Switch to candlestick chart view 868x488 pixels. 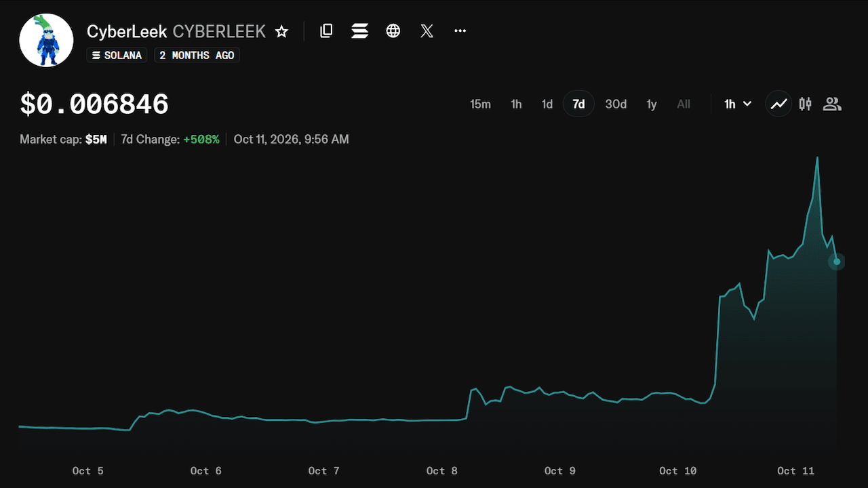tap(805, 104)
